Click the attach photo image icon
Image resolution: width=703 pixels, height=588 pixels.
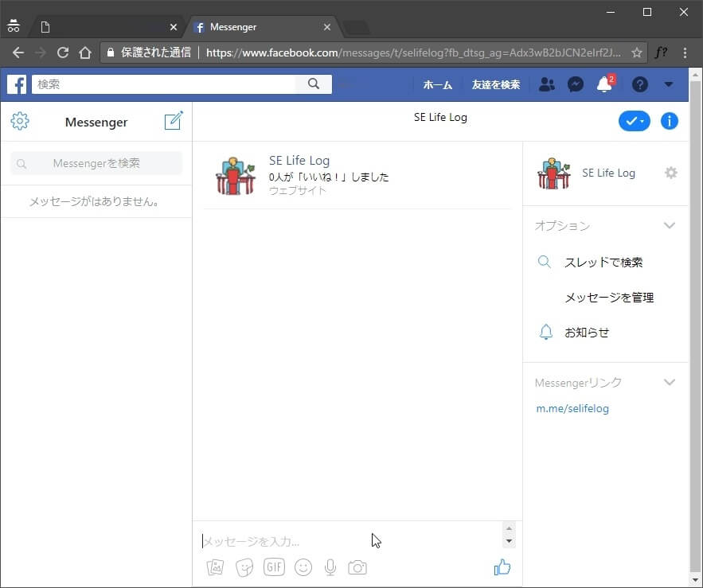[x=215, y=567]
